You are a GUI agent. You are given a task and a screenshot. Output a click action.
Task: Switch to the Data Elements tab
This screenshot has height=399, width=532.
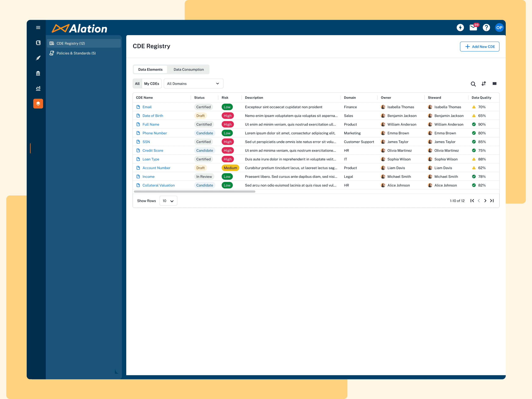tap(150, 69)
